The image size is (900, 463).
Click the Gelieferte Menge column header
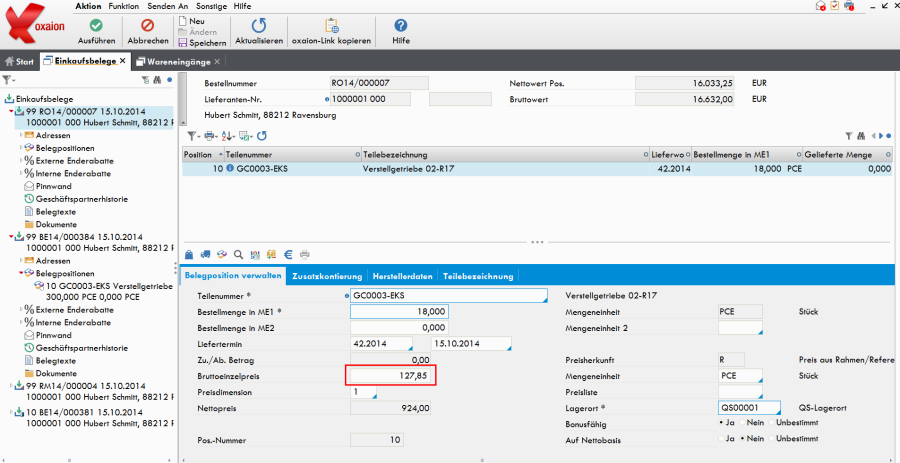pyautogui.click(x=848, y=155)
